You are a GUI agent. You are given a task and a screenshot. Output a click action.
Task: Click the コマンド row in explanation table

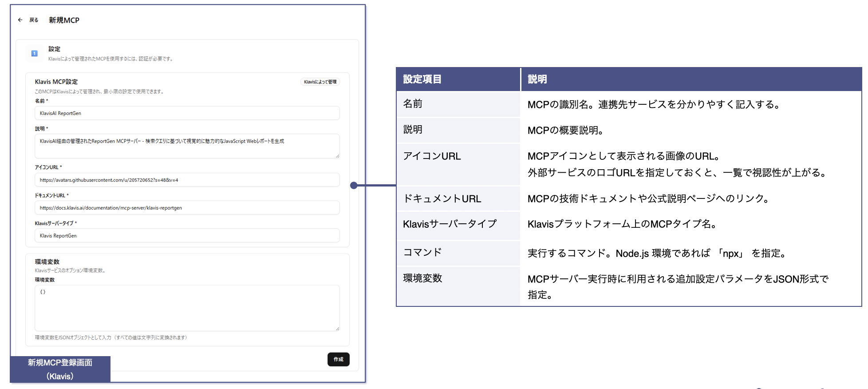click(629, 253)
